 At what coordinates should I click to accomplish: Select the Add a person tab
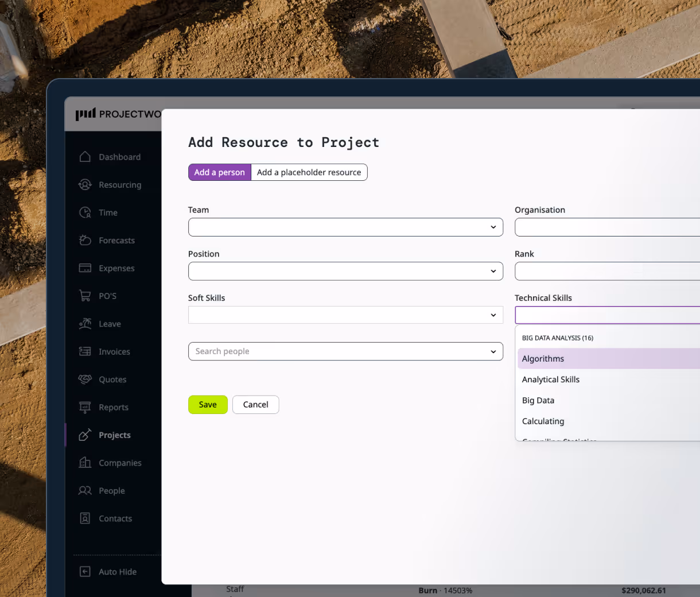pos(220,172)
